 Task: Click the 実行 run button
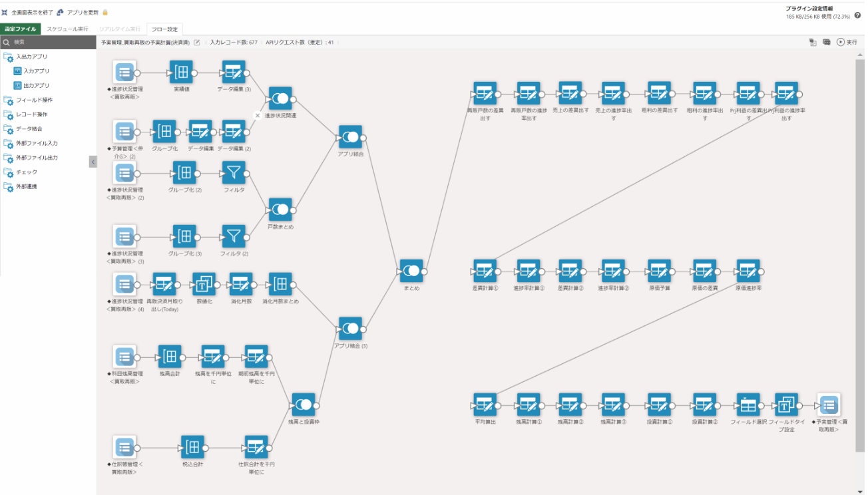click(x=847, y=42)
